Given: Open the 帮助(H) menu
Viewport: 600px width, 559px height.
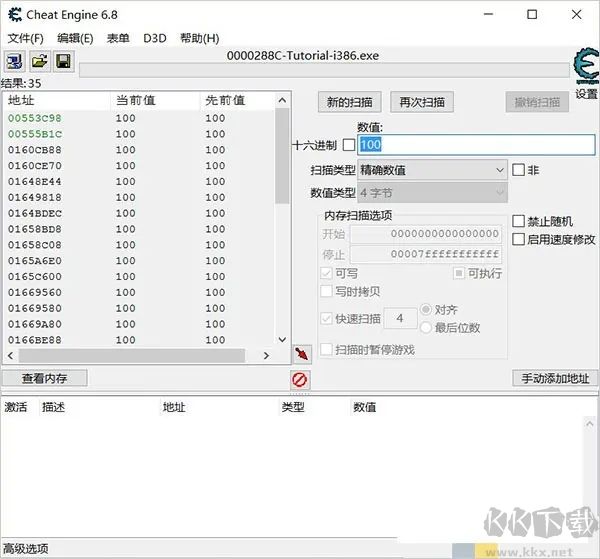Looking at the screenshot, I should click(198, 38).
